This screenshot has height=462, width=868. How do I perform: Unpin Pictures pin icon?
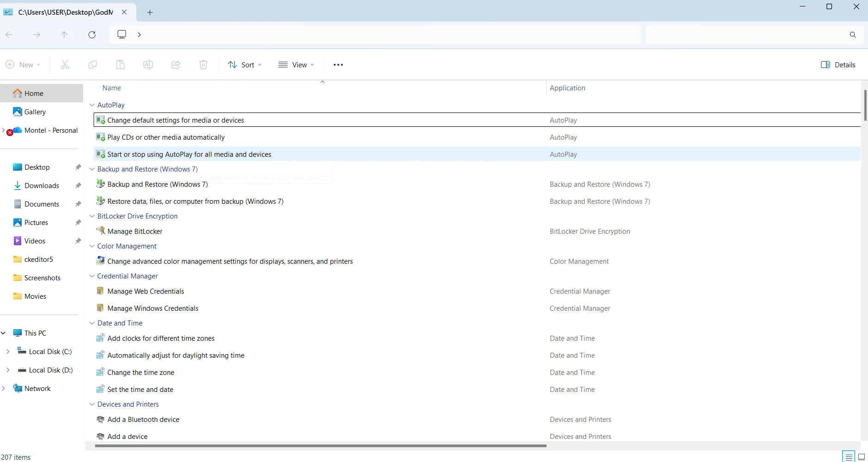pos(78,222)
